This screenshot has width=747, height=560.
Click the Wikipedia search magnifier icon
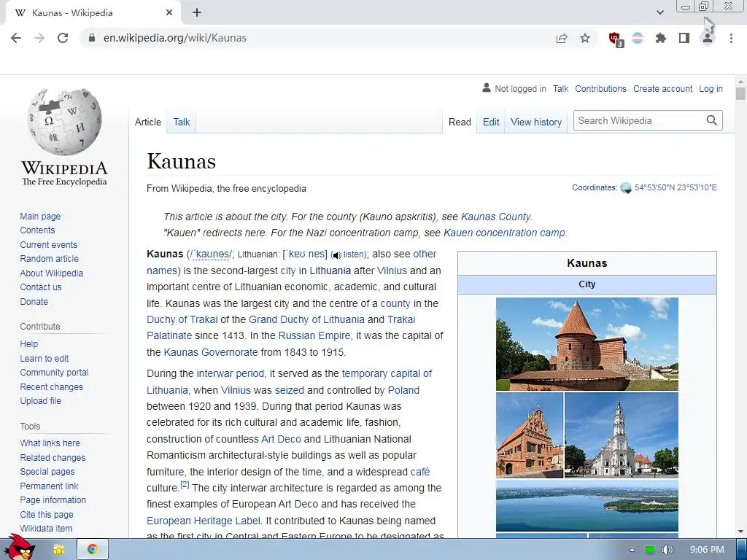pos(712,120)
